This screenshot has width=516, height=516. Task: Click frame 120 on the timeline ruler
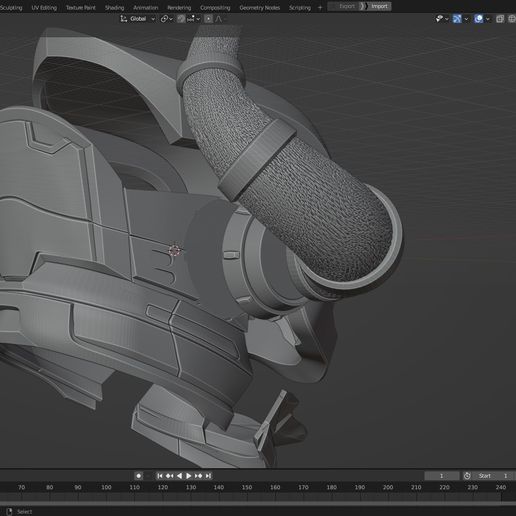coord(163,487)
